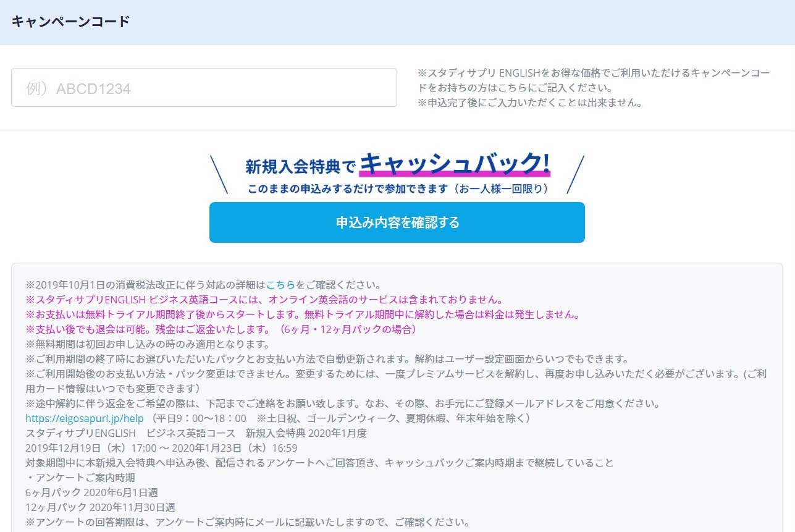Click the 自動更新されます renewal notice line

click(x=327, y=359)
